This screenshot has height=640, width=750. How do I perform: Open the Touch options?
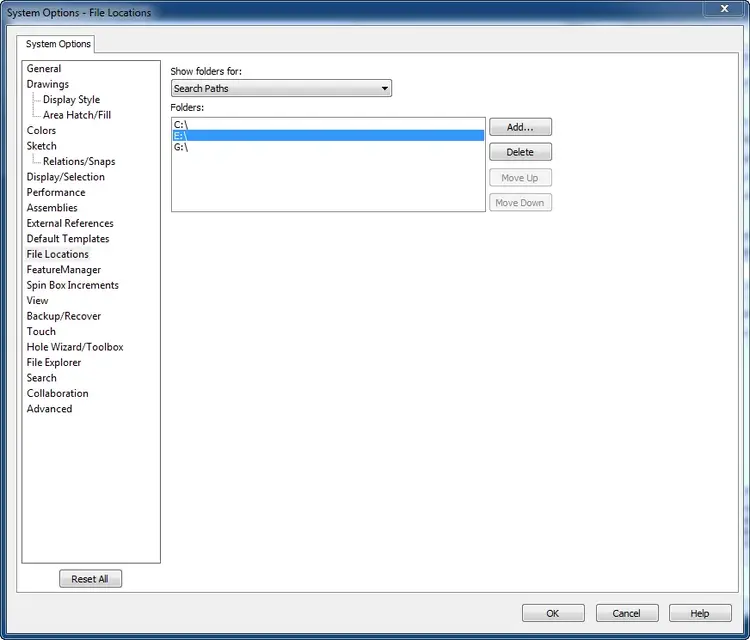point(41,331)
